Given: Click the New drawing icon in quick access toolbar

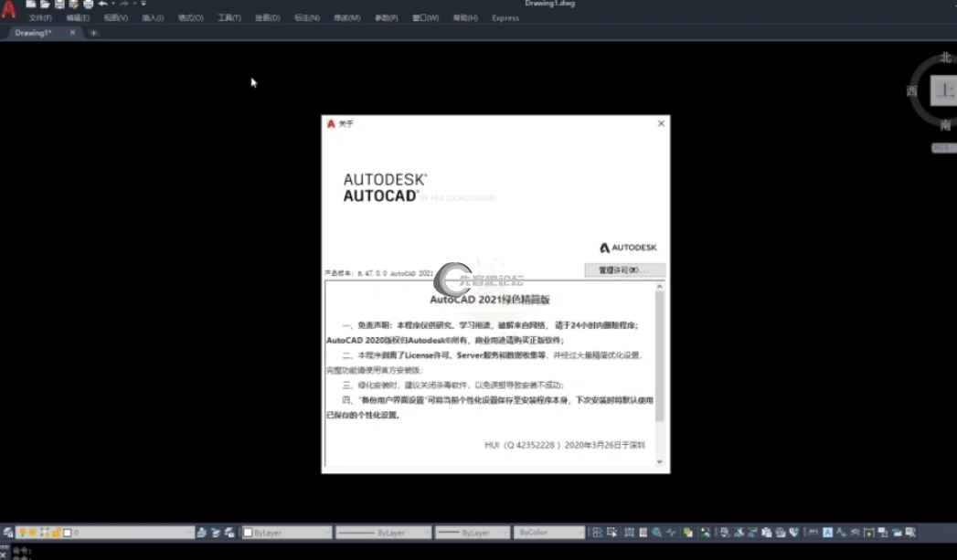Looking at the screenshot, I should point(31,5).
